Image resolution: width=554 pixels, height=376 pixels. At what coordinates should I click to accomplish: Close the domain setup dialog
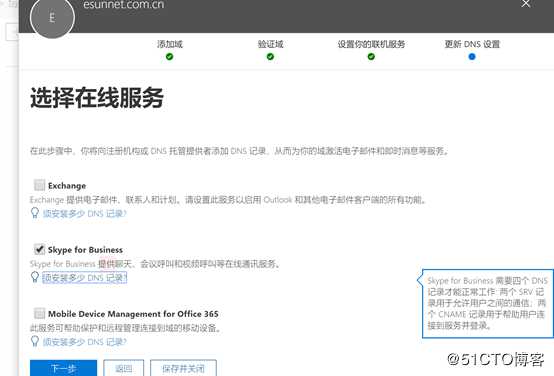pos(526,4)
